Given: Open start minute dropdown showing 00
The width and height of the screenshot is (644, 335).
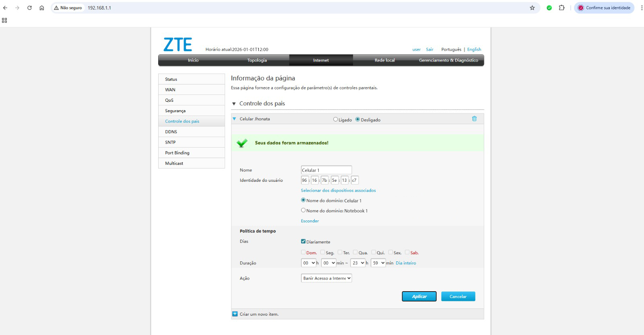Looking at the screenshot, I should [x=328, y=263].
